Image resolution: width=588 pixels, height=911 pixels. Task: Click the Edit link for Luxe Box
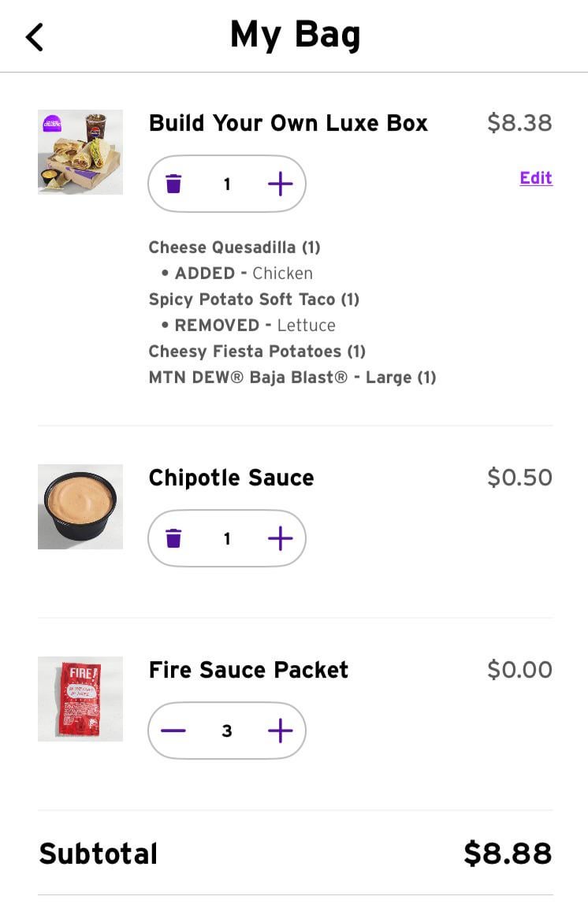(x=536, y=178)
